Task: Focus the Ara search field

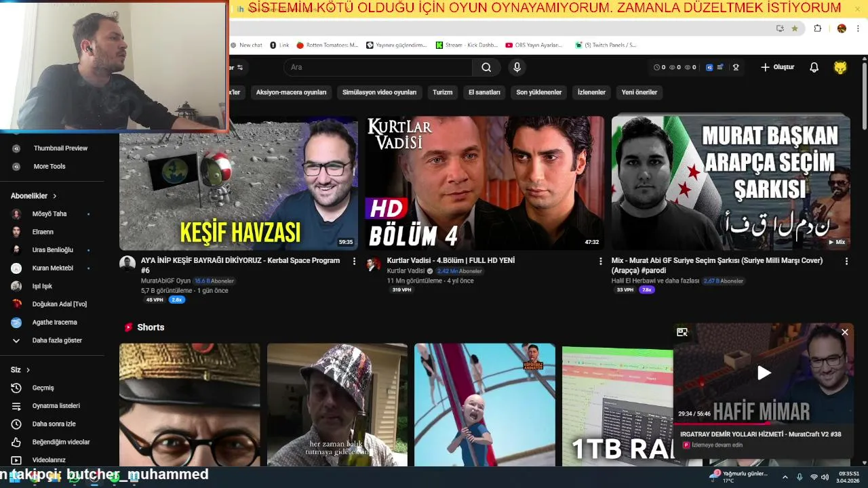Action: click(x=378, y=67)
